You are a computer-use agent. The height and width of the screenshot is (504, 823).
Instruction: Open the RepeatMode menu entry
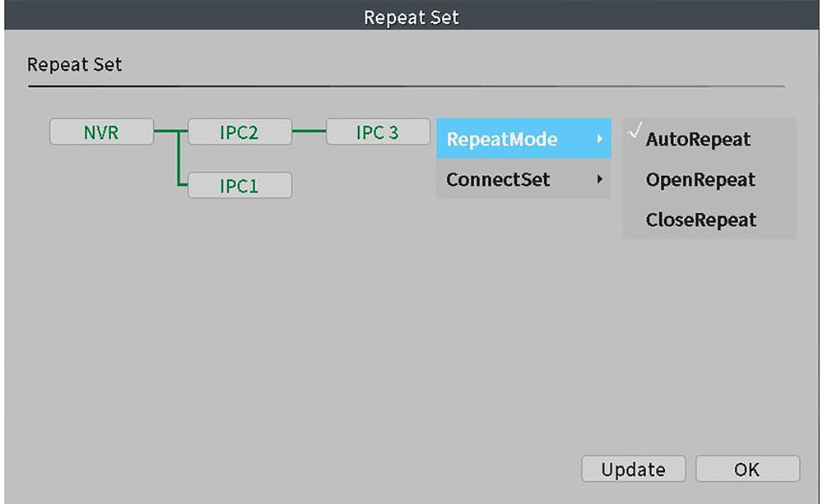pyautogui.click(x=523, y=139)
